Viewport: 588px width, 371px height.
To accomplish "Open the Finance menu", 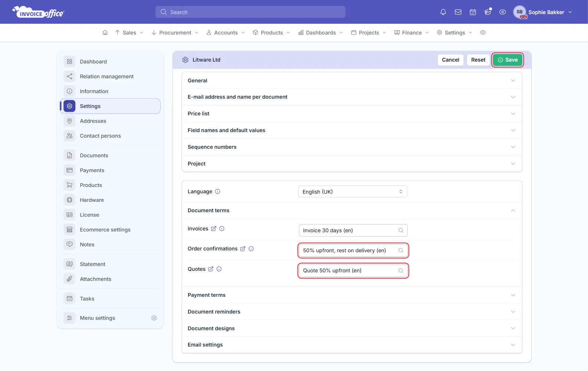I will 412,33.
